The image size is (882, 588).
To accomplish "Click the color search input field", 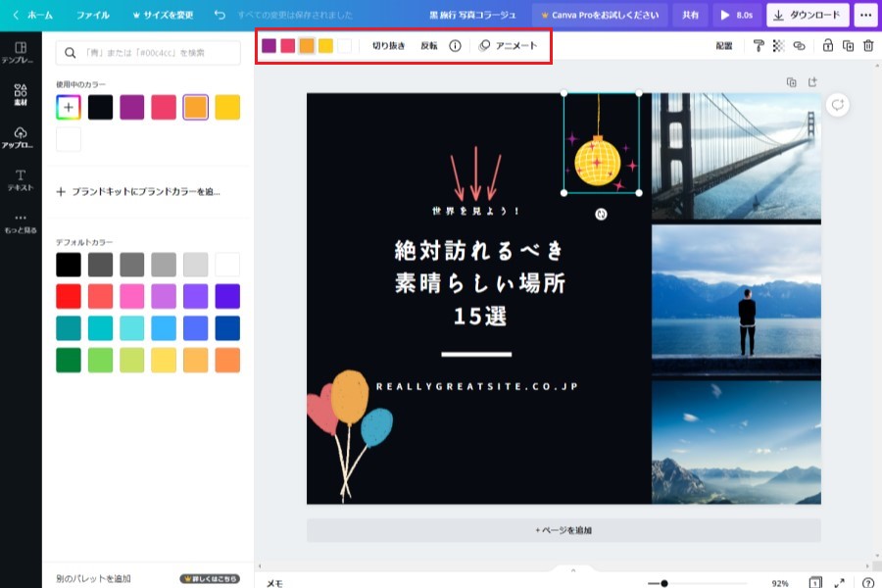I will click(148, 53).
